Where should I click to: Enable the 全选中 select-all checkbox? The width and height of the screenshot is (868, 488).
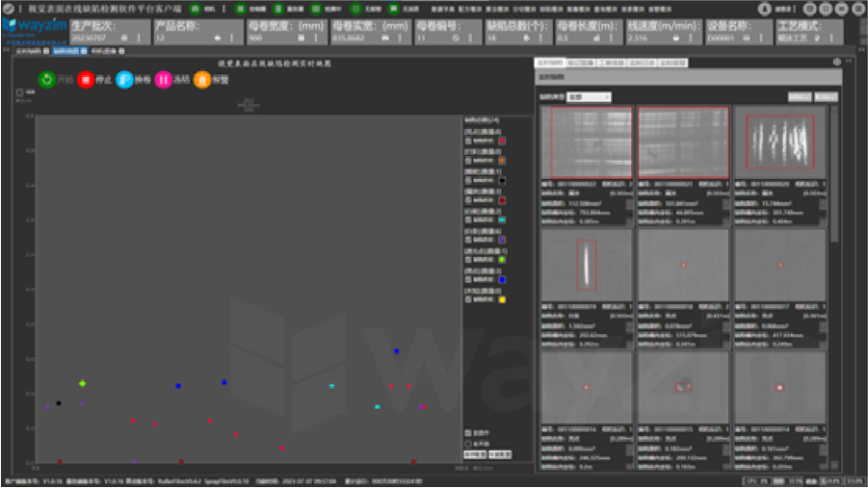pos(468,432)
